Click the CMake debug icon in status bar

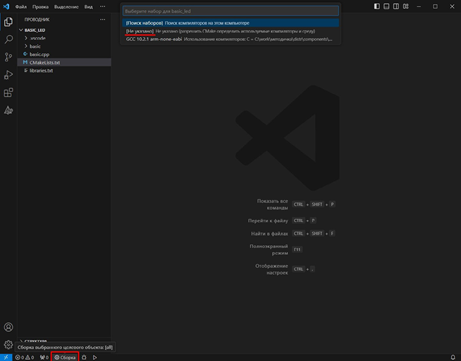84,357
